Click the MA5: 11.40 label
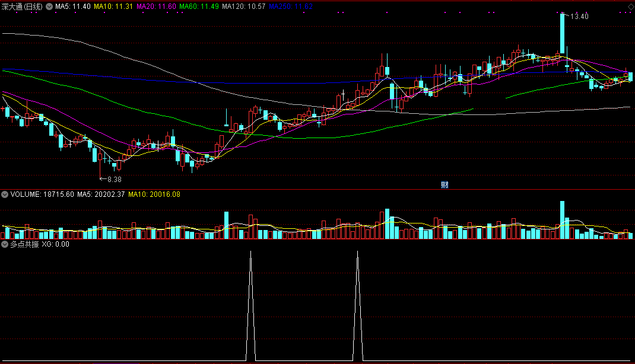The height and width of the screenshot is (364, 635). coord(73,7)
